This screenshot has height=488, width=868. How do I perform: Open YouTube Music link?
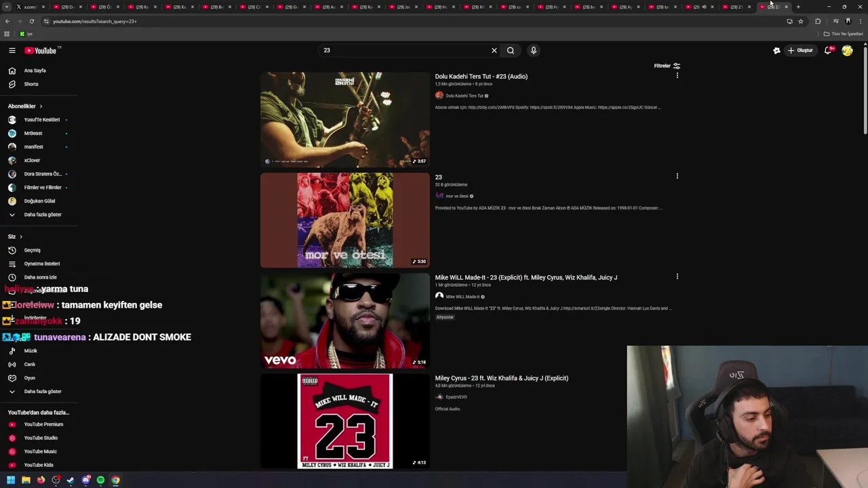tap(39, 451)
